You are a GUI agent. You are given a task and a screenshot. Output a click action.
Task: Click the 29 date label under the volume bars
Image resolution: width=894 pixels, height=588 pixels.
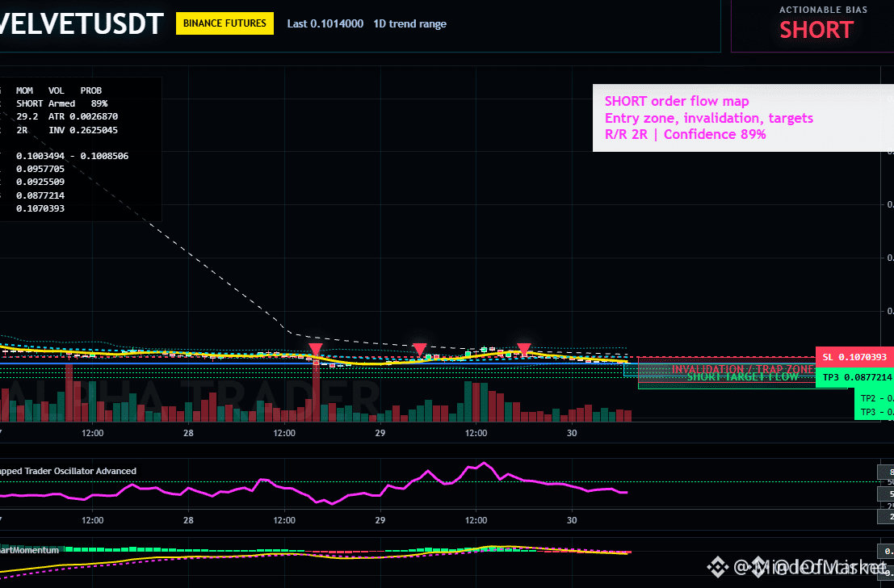[380, 433]
